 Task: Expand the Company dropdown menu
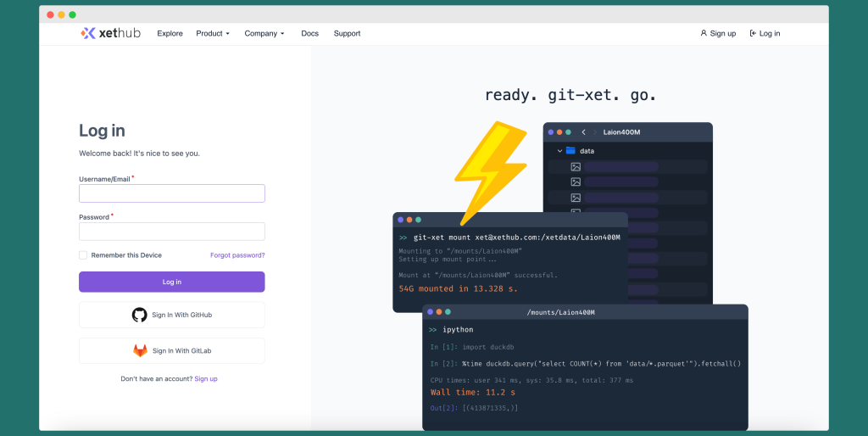[264, 33]
